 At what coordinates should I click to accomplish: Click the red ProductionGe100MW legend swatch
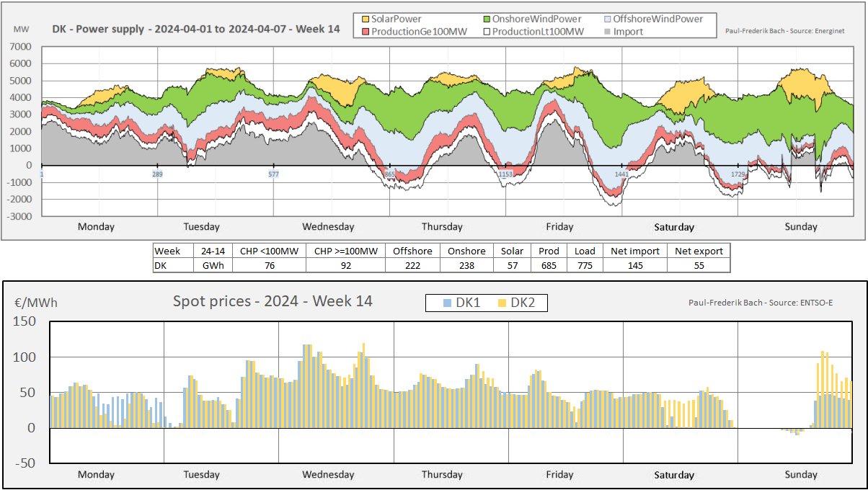(365, 32)
